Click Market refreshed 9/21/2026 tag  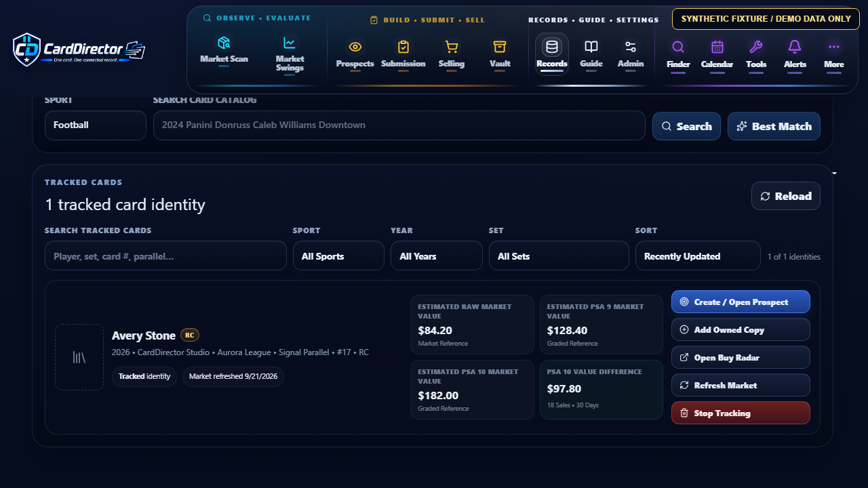pyautogui.click(x=233, y=377)
